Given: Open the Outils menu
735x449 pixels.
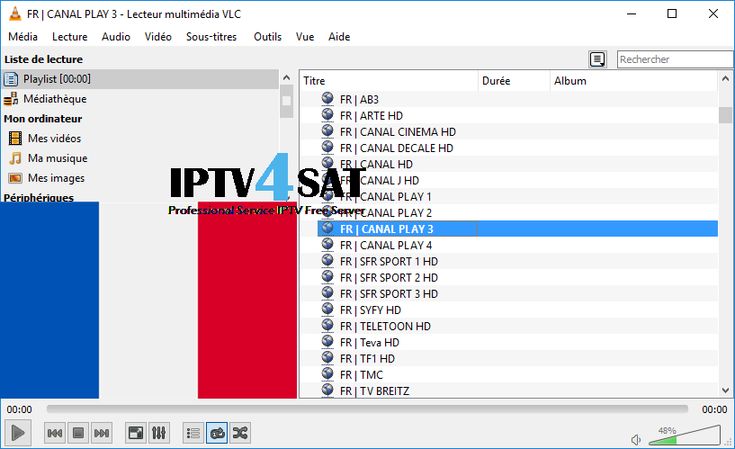Looking at the screenshot, I should (268, 37).
